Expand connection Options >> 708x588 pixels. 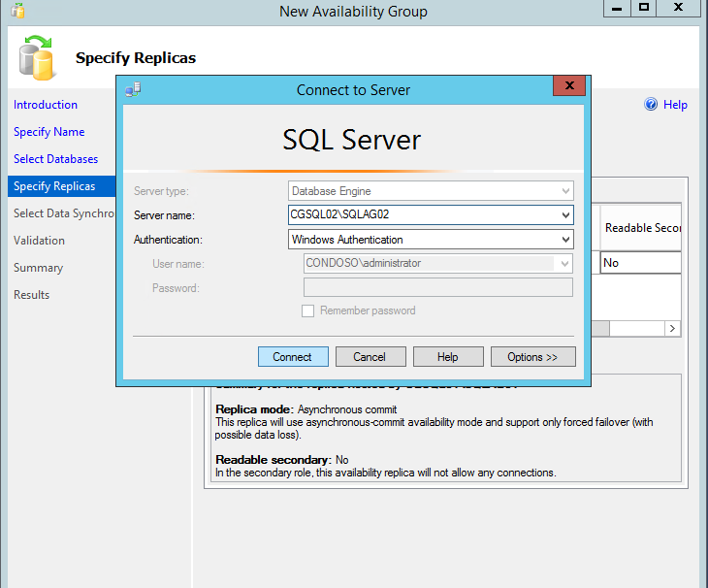pos(532,357)
